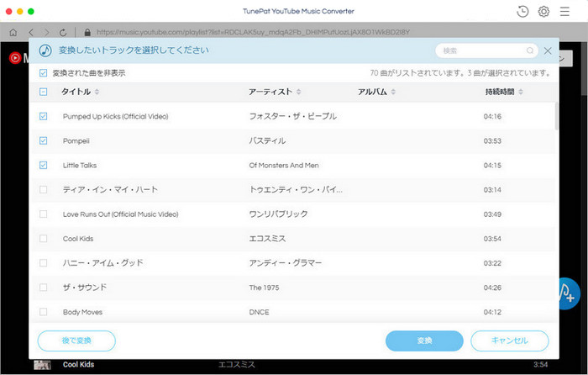588x375 pixels.
Task: Toggle the select-all header checkbox
Action: tap(43, 92)
